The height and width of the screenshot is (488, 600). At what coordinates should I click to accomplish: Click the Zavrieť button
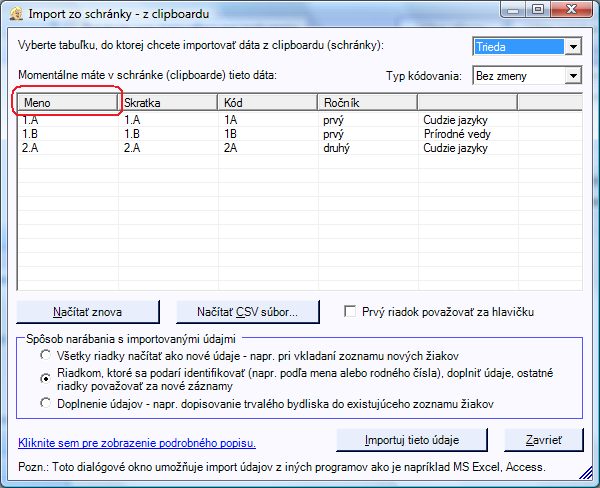[544, 440]
